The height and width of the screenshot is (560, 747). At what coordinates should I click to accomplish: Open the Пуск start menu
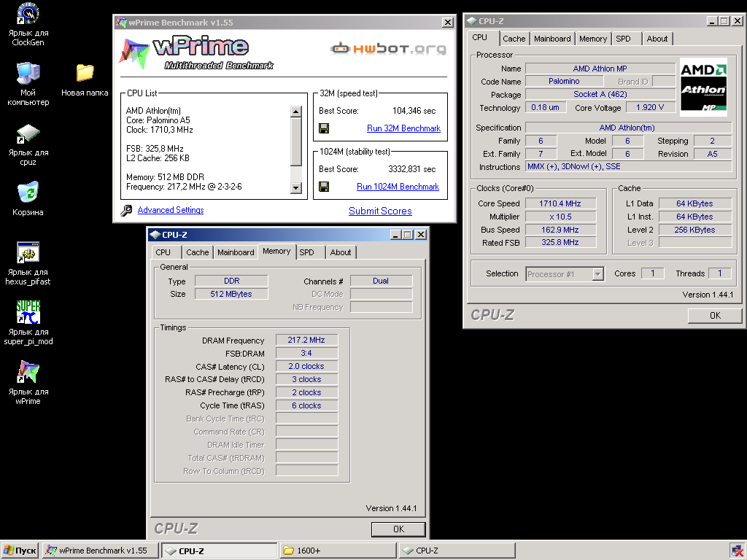point(20,551)
